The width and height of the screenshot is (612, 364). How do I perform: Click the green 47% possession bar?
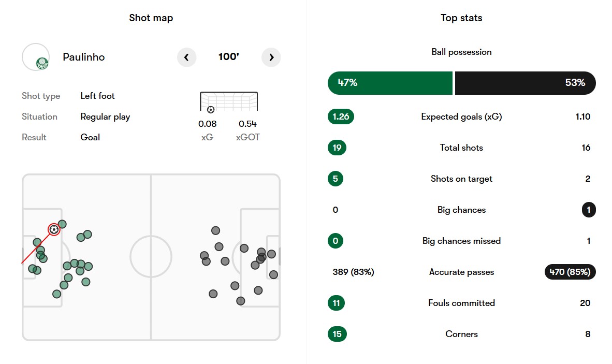(x=390, y=83)
